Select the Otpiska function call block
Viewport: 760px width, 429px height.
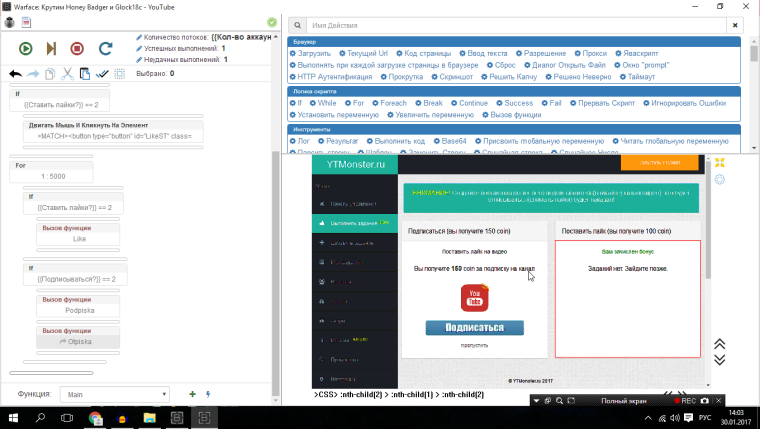coord(78,337)
